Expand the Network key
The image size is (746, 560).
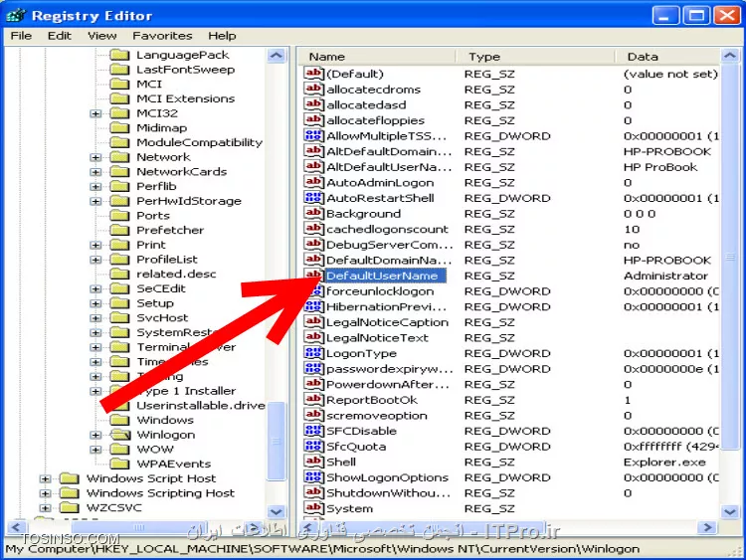tap(95, 157)
